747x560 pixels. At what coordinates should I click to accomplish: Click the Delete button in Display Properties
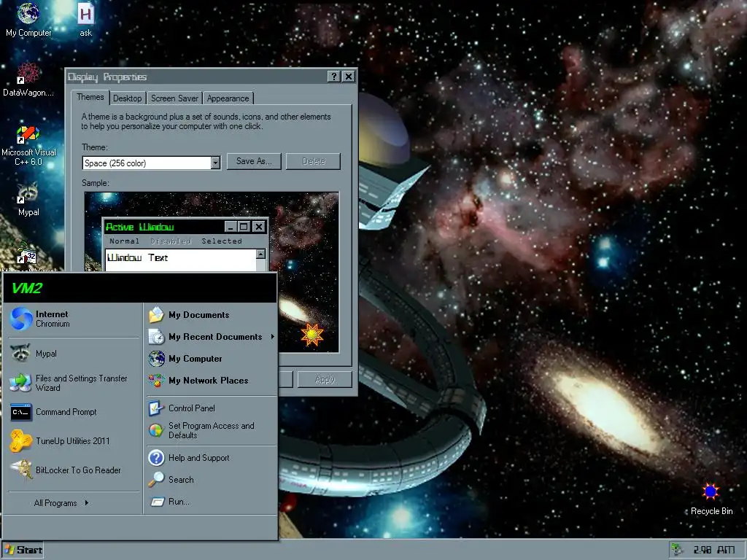click(x=313, y=161)
